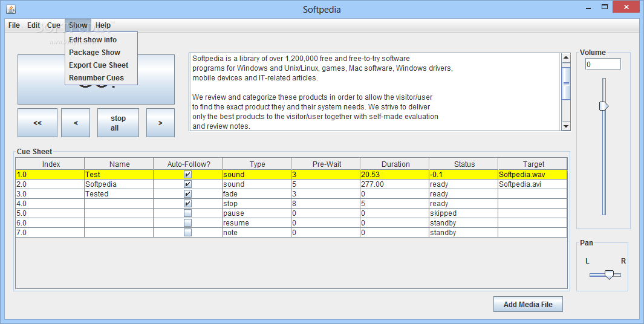Choose Package Show from menu

pos(101,53)
